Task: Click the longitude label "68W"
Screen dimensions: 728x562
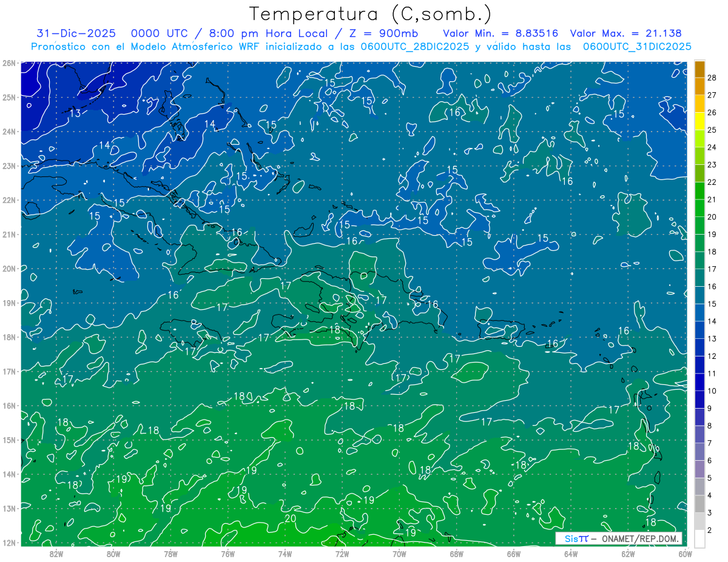Action: tap(457, 553)
